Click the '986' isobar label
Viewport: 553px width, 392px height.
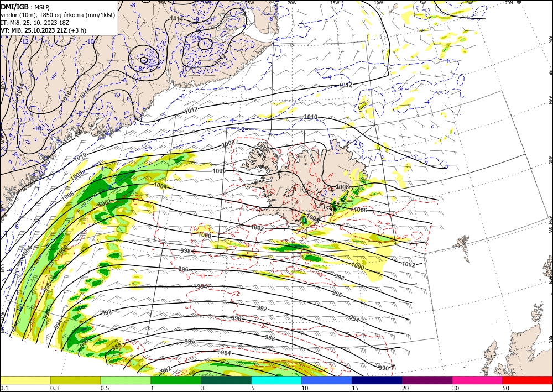[189, 341]
